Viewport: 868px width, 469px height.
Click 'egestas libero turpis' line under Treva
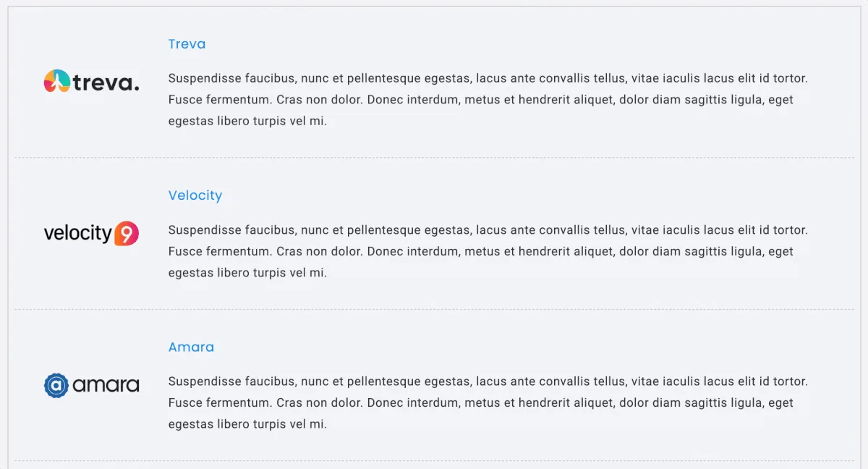[247, 122]
